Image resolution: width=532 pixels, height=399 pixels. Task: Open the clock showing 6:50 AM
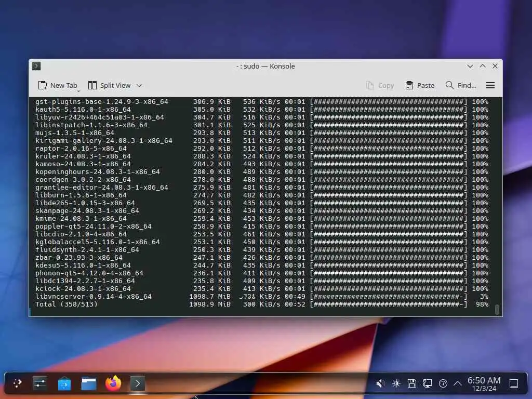[484, 383]
